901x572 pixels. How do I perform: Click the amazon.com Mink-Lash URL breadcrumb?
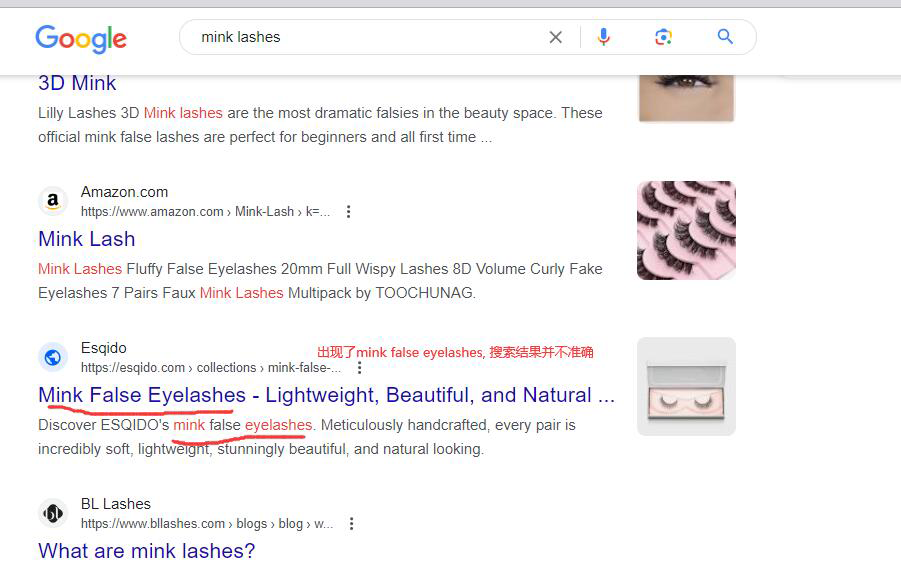pyautogui.click(x=205, y=212)
